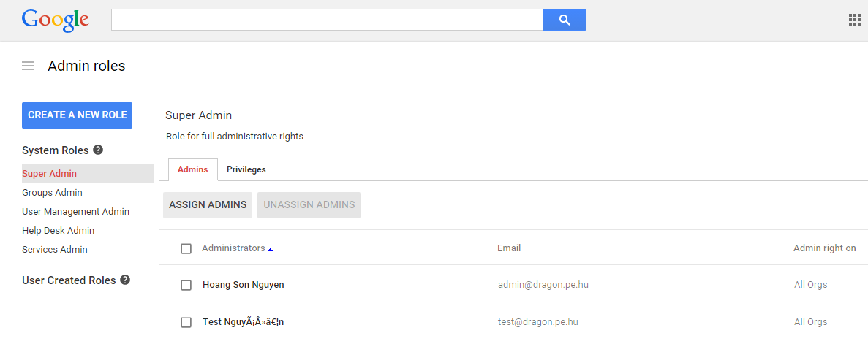Click the System Roles help icon

[98, 150]
